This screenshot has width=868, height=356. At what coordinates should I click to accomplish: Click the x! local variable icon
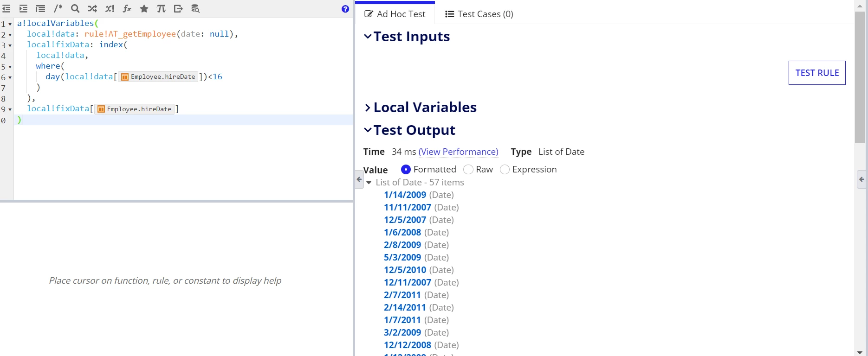110,9
